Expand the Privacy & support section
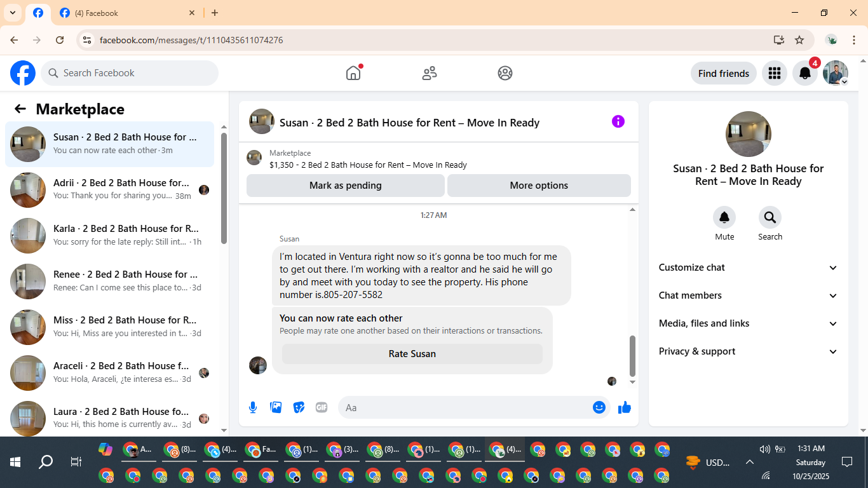Screen dimensions: 868x488 [749, 351]
